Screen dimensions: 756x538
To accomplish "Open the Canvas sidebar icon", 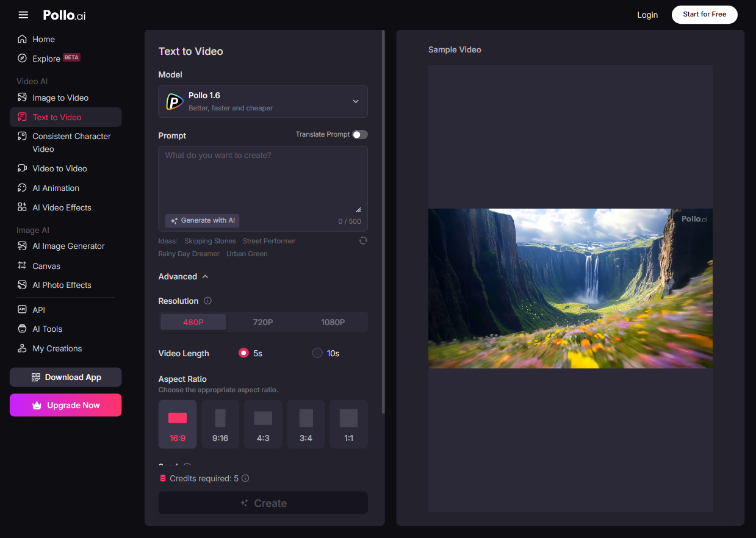I will 22,266.
